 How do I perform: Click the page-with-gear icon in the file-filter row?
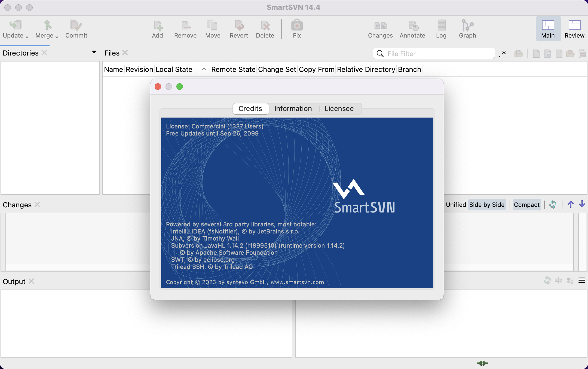tap(548, 54)
